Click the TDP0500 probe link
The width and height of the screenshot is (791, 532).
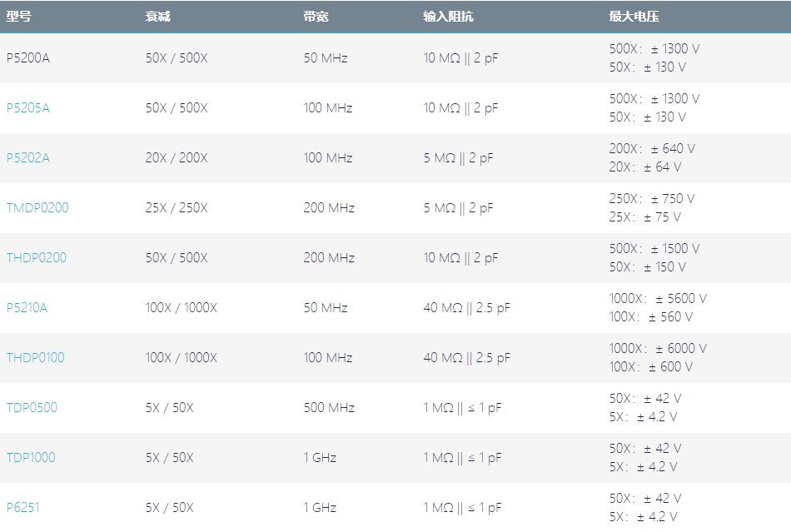tap(32, 407)
